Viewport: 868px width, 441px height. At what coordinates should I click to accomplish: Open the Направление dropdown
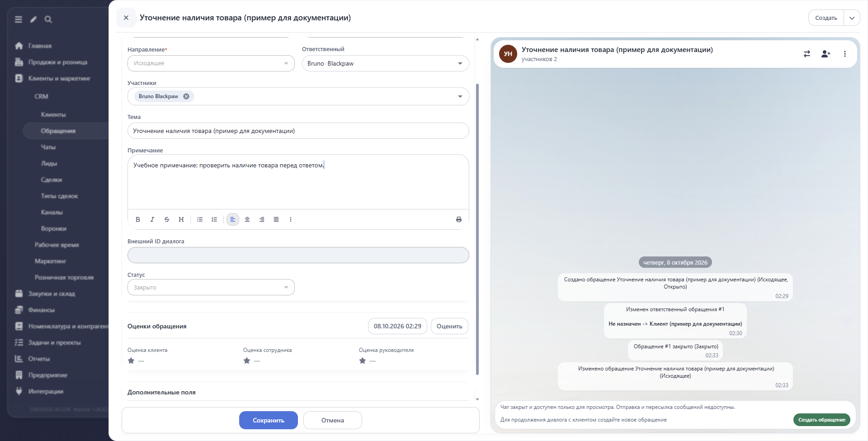coord(211,63)
